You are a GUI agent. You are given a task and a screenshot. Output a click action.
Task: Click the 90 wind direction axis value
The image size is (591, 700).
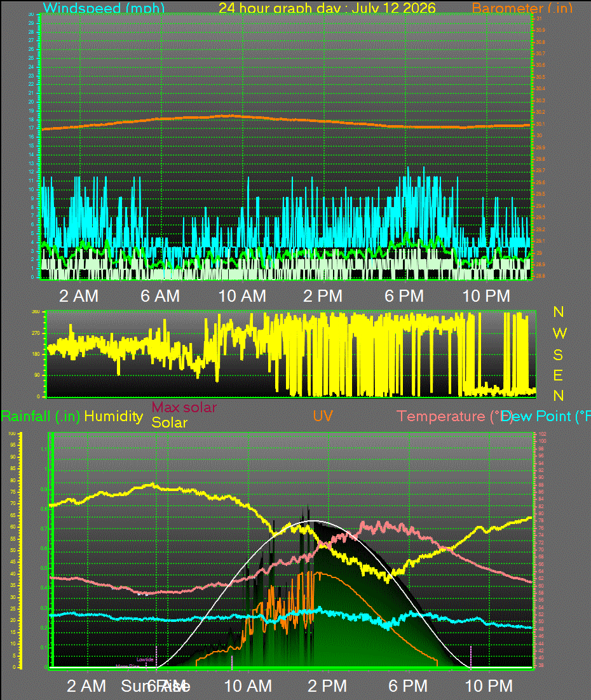37,375
